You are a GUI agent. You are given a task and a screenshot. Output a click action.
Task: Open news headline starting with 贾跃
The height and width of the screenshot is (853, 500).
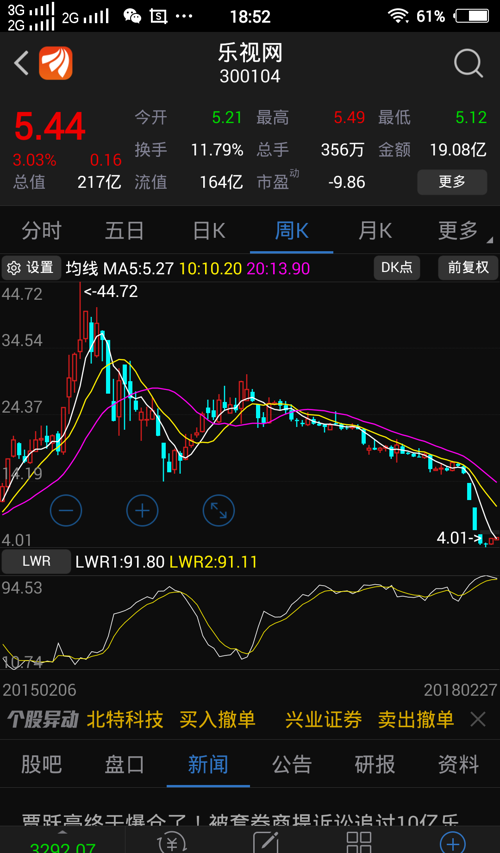240,821
